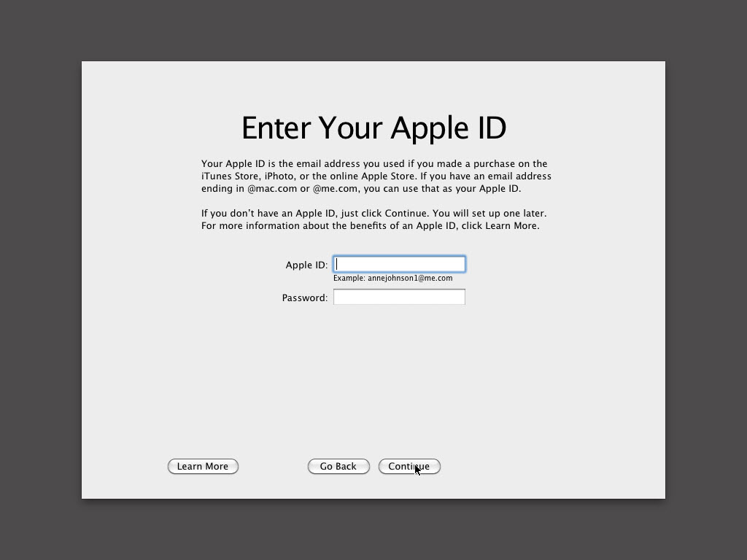Click the paragraph starting 'If you don't have an Apple ID'

coord(373,219)
